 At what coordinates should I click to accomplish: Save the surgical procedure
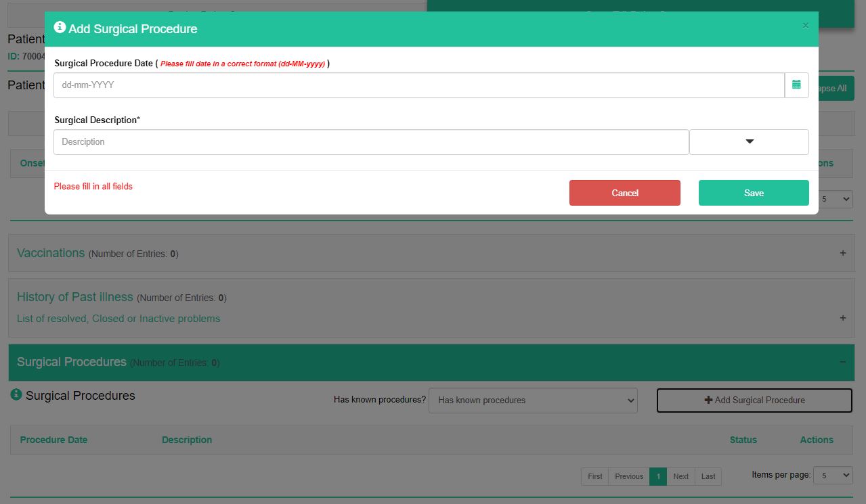(753, 193)
